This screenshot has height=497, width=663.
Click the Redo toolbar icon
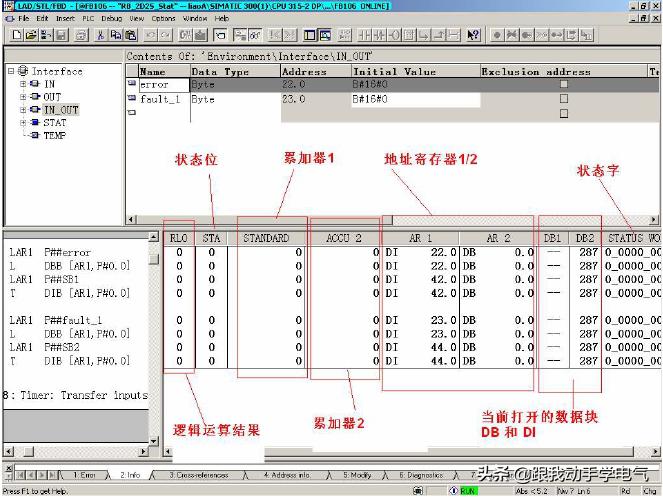coord(165,35)
